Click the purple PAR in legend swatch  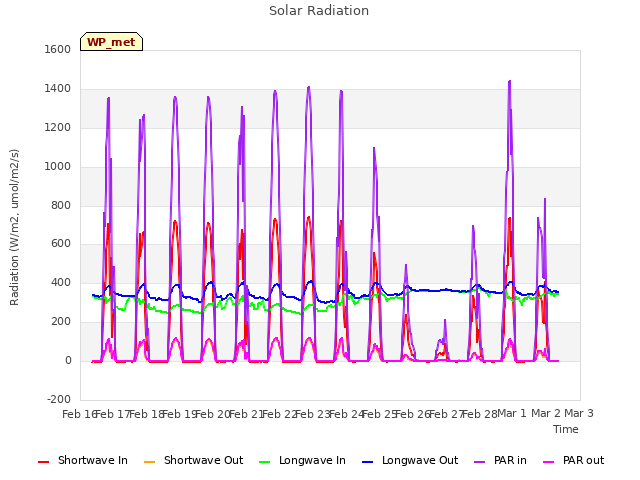tap(480, 462)
